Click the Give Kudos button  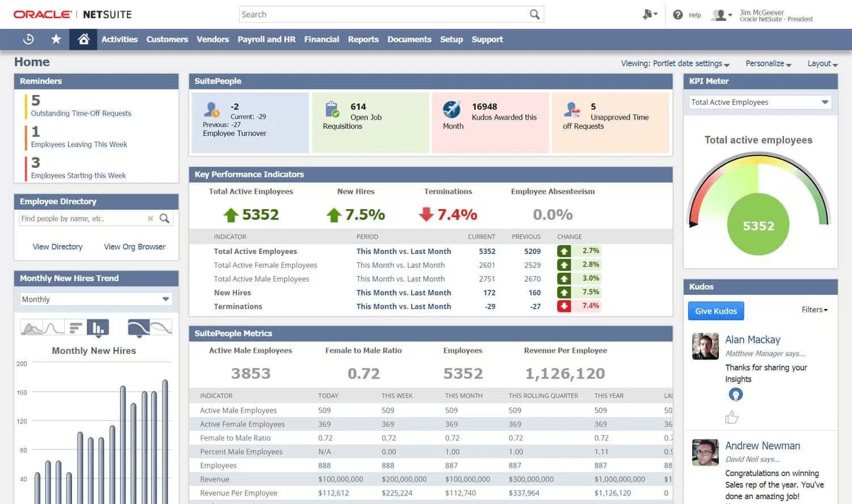tap(715, 311)
